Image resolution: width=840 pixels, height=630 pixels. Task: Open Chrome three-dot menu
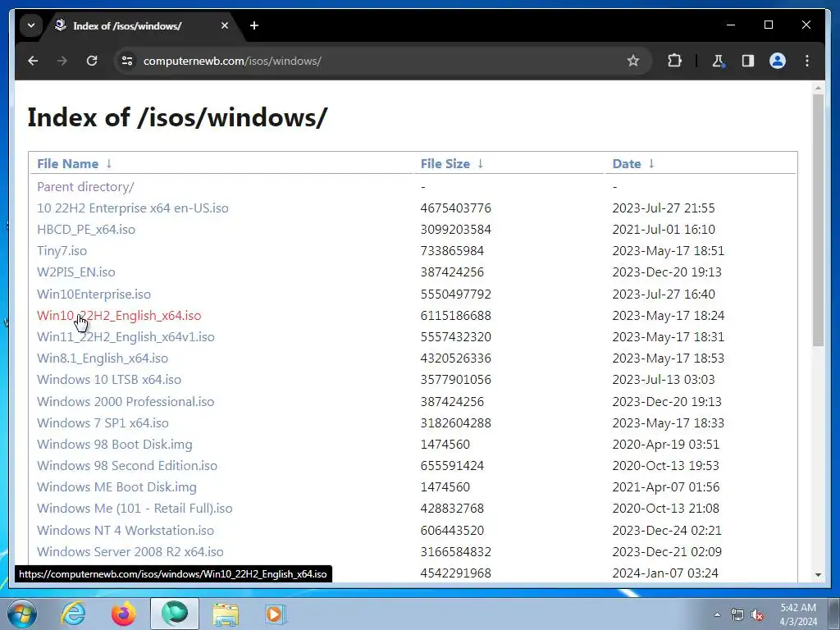[807, 61]
